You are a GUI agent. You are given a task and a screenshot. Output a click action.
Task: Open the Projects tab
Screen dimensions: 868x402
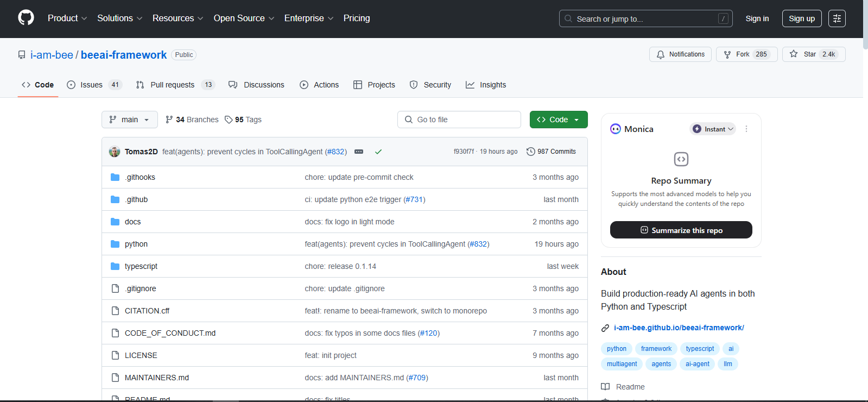[x=374, y=85]
